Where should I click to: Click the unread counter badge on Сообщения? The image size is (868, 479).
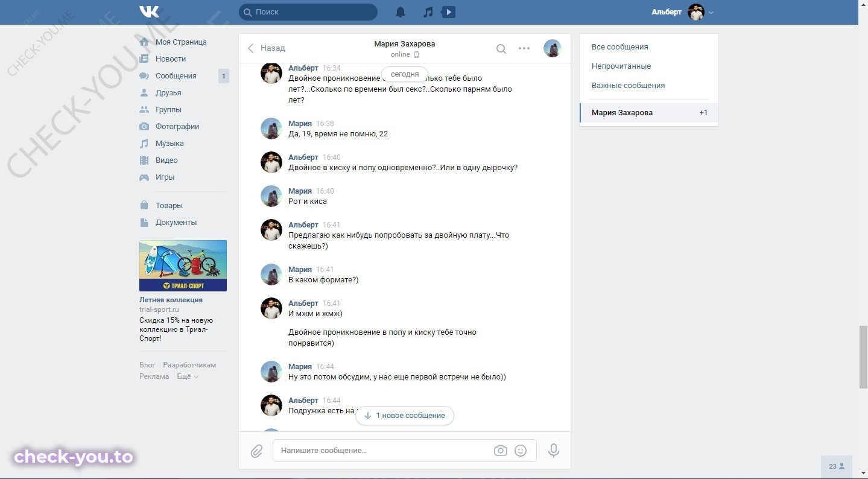pos(223,76)
